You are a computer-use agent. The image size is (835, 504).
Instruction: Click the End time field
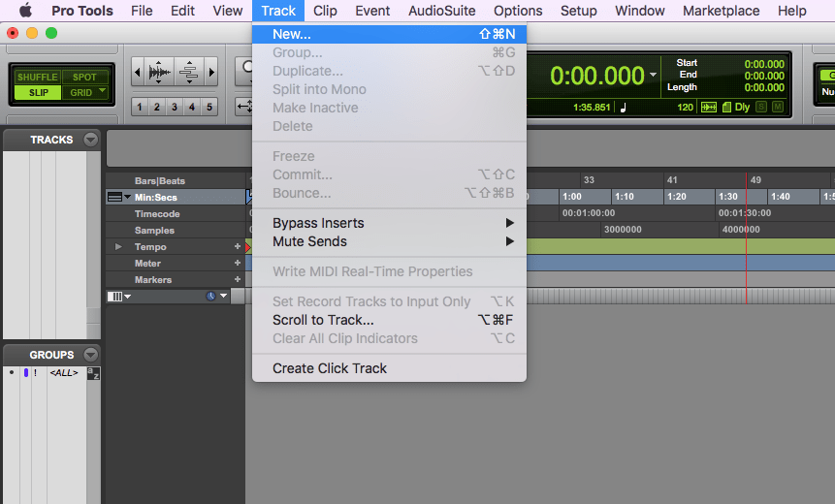point(764,76)
